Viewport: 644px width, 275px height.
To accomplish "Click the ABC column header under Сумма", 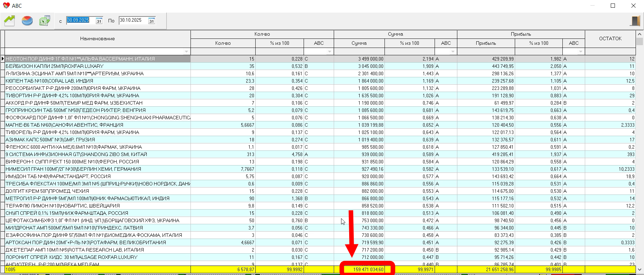I will pyautogui.click(x=446, y=43).
